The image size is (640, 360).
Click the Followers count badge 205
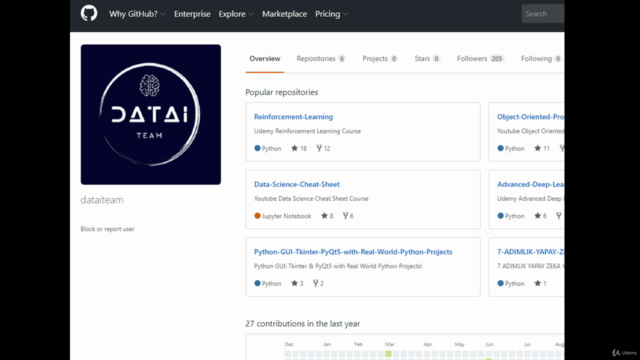pos(497,59)
